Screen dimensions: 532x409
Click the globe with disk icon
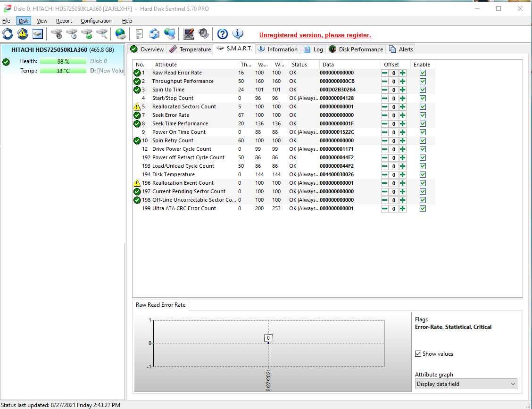[x=120, y=34]
